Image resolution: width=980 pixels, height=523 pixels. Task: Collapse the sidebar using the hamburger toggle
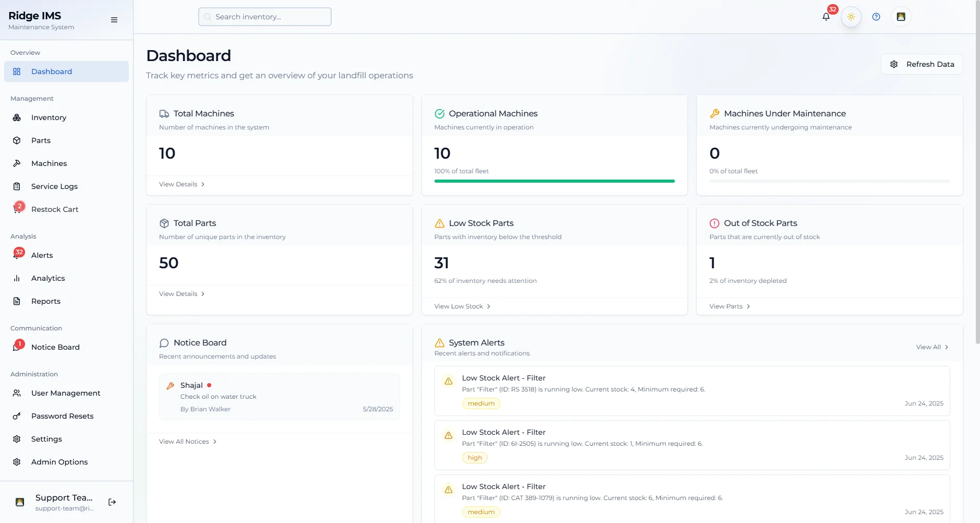(x=114, y=20)
